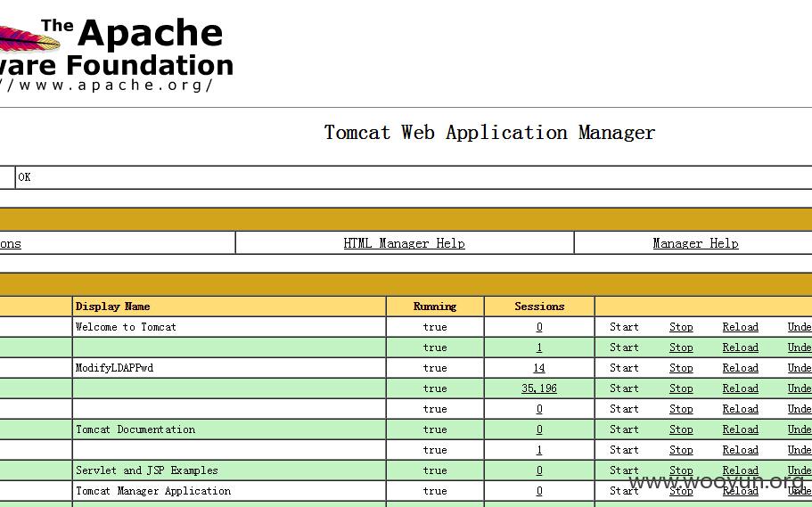Click the Display Name column header
Screen dimensions: 812x507
(113, 307)
